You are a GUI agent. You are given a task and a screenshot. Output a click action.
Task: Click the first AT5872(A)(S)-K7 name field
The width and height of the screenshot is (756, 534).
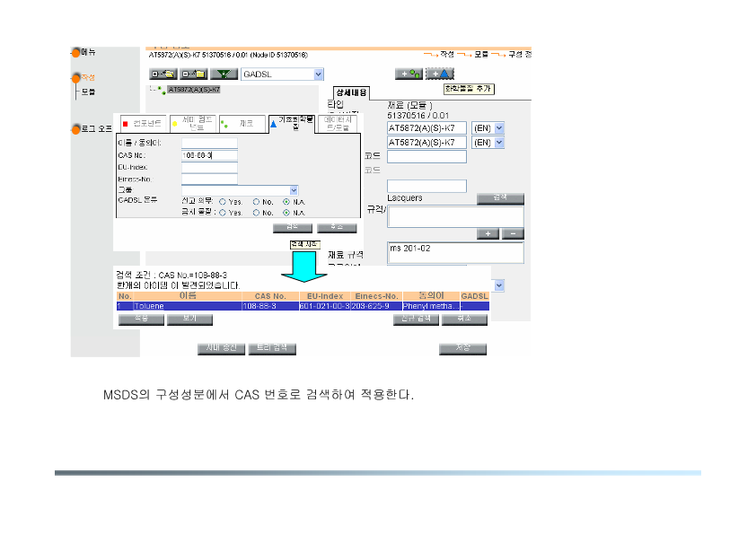click(426, 128)
